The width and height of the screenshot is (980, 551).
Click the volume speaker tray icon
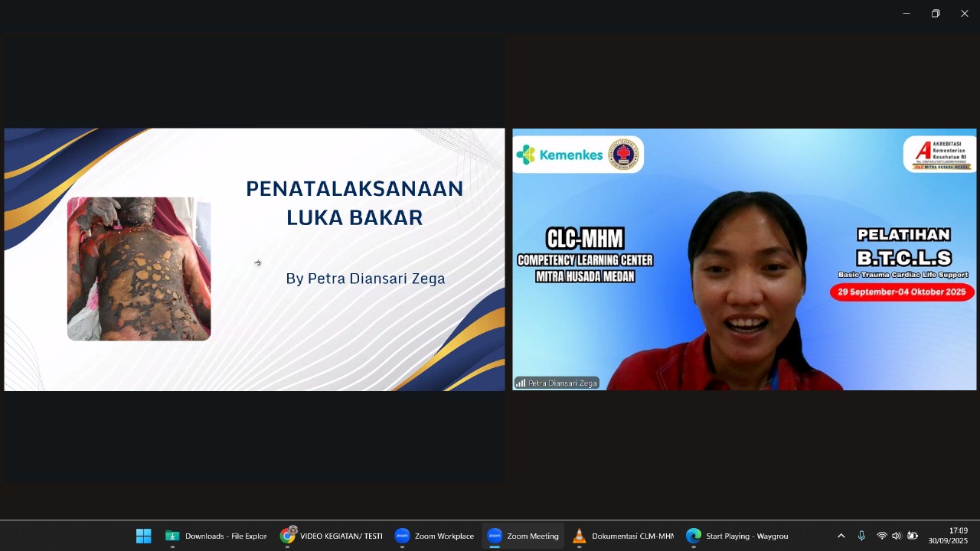pyautogui.click(x=897, y=536)
